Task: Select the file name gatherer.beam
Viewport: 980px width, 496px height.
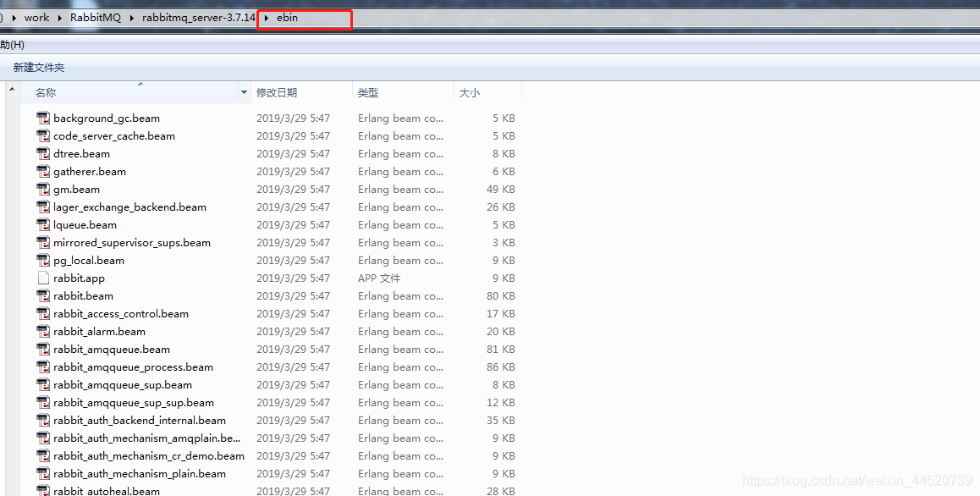Action: (x=90, y=171)
